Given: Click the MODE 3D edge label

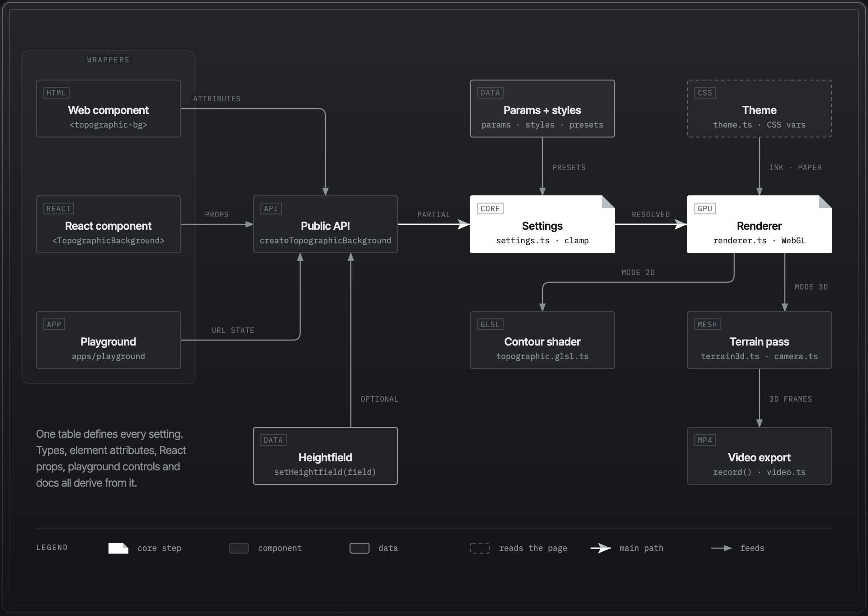Looking at the screenshot, I should tap(811, 287).
